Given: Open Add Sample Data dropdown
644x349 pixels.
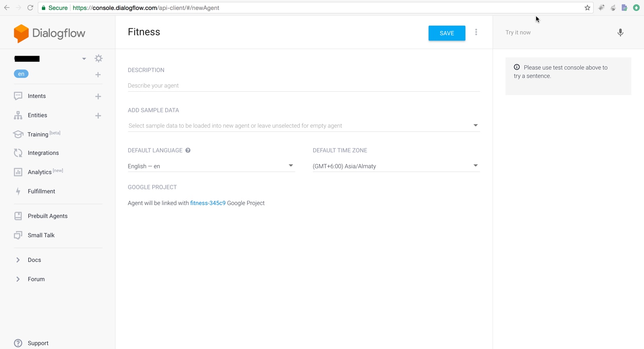Looking at the screenshot, I should pos(304,126).
